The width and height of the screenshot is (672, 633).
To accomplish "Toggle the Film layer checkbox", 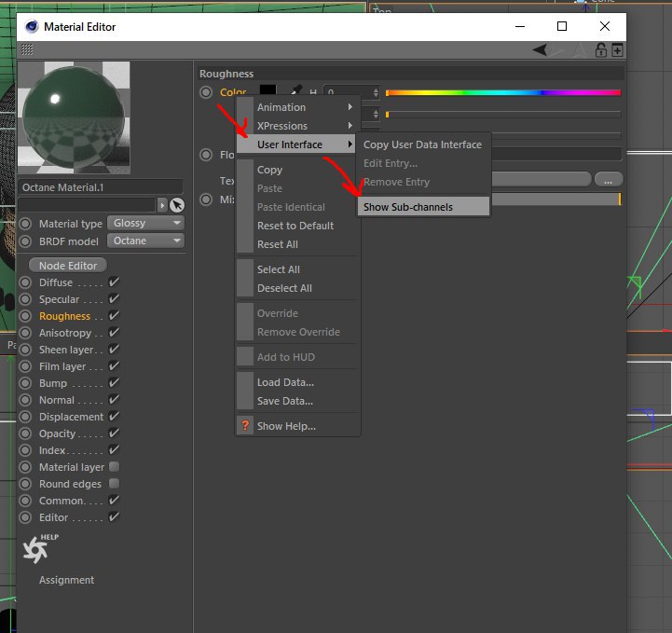I will coord(114,365).
